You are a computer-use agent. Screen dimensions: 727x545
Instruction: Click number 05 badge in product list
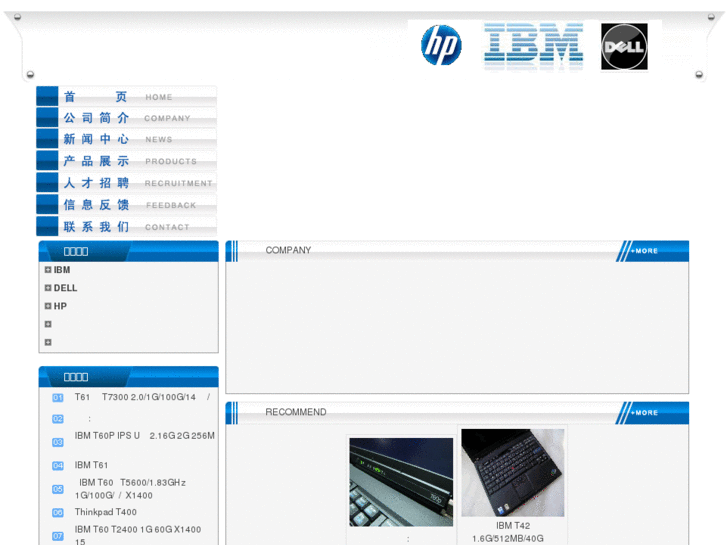click(57, 489)
